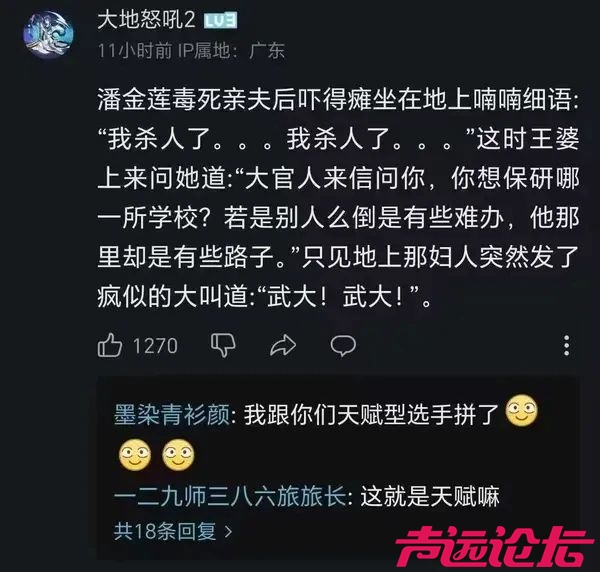Dislike the comment with the thumbs-down icon
The width and height of the screenshot is (600, 572).
[x=223, y=345]
